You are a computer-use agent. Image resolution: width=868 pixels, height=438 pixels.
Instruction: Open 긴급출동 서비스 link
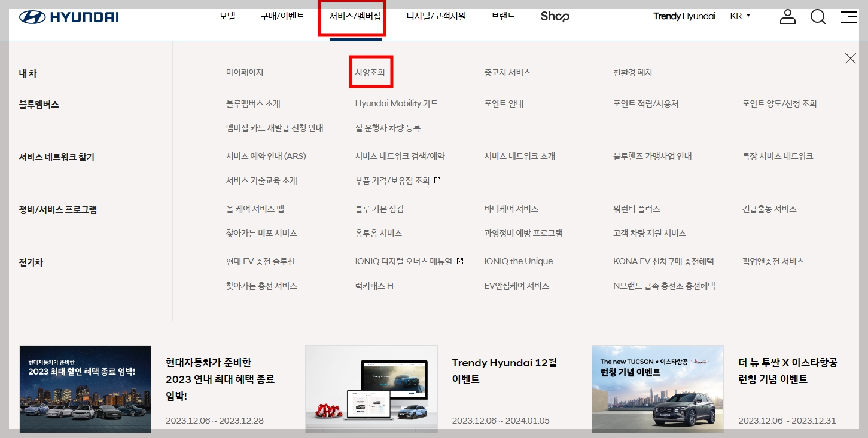point(769,209)
